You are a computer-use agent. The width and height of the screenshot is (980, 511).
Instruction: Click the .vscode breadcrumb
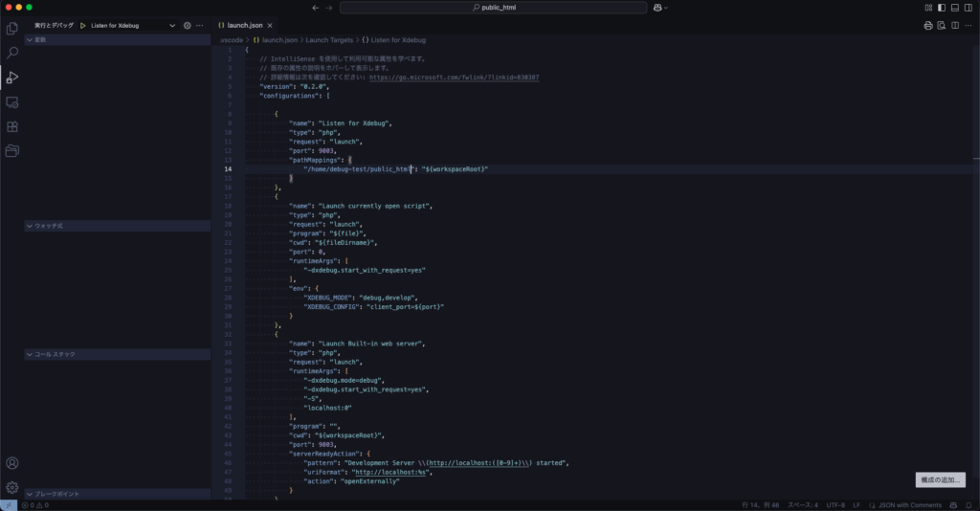coord(232,40)
